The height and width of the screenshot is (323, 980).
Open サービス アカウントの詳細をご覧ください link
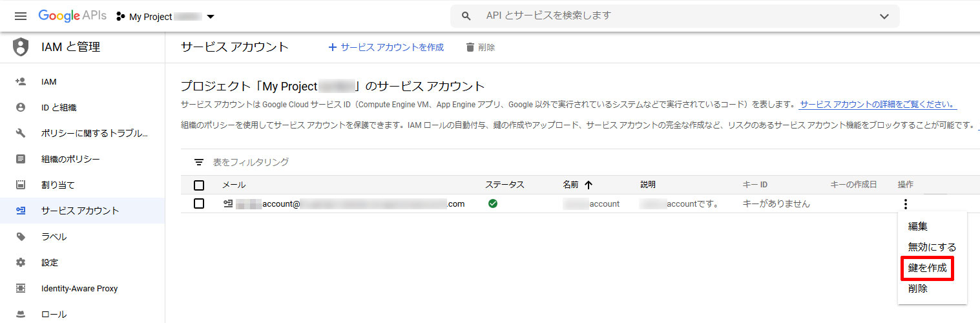tap(877, 104)
